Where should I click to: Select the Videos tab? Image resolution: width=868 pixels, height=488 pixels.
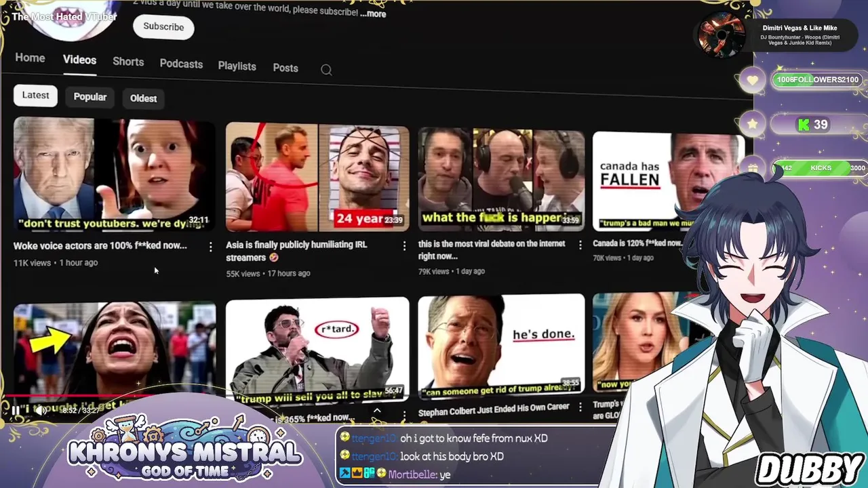pos(79,60)
